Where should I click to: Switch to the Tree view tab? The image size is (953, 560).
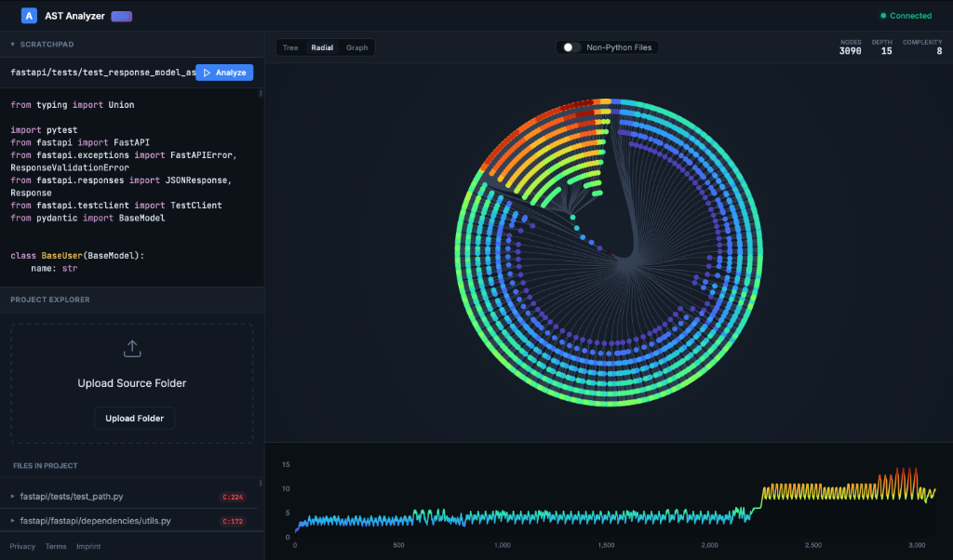pos(290,47)
